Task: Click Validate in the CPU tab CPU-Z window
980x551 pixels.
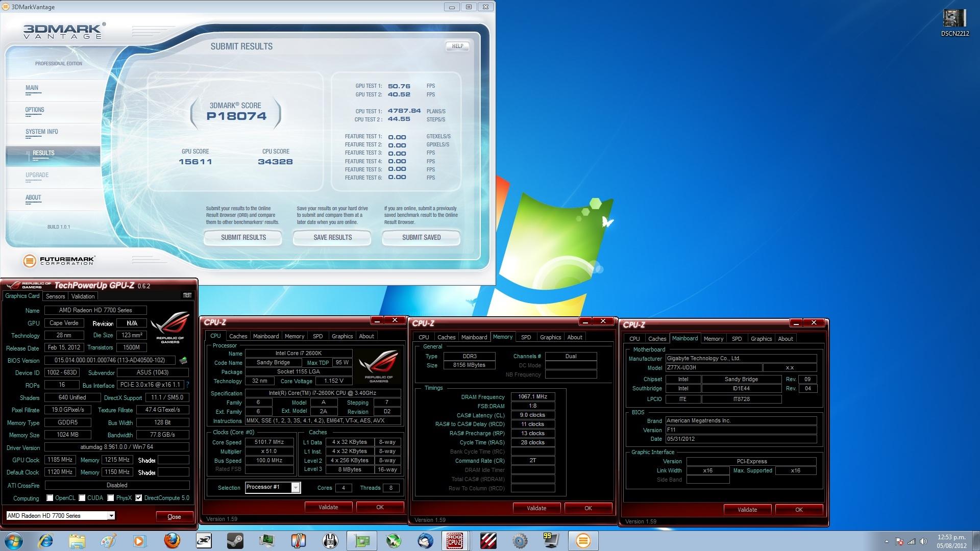Action: [328, 507]
